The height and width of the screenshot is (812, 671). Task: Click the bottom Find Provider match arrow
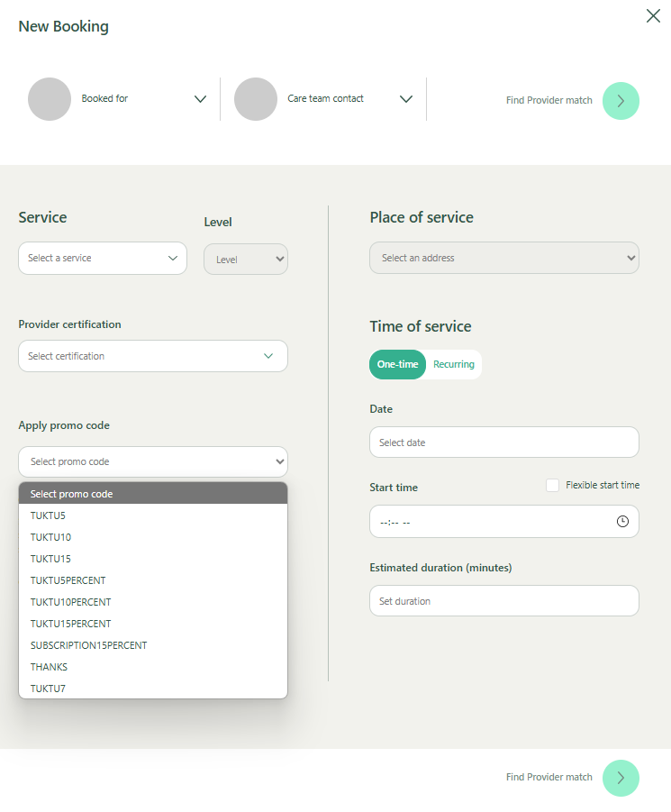pos(621,778)
